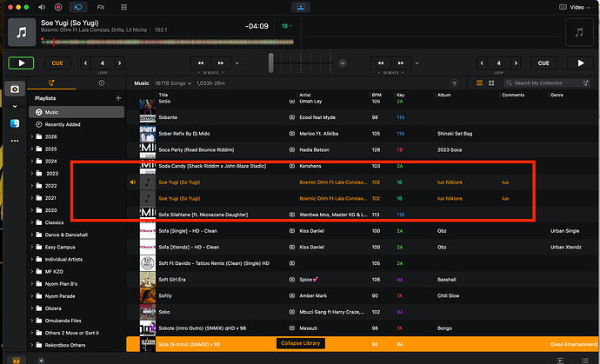This screenshot has height=364, width=600.
Task: Open the library filter icon
Action: click(455, 83)
